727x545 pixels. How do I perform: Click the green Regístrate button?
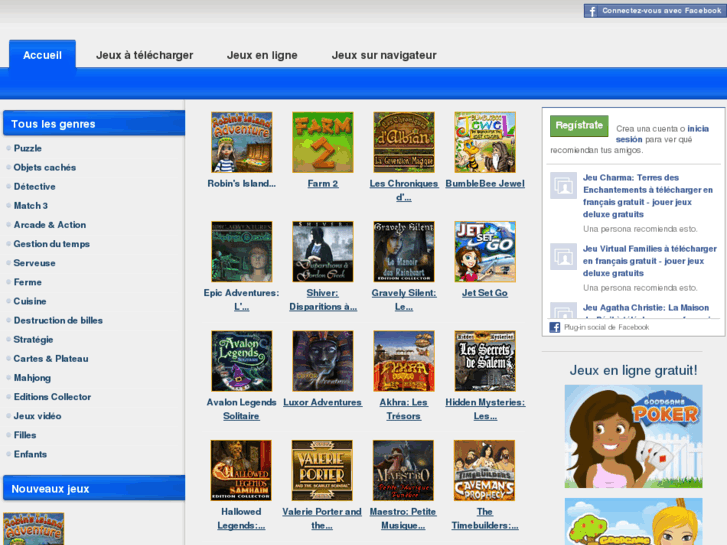click(x=579, y=126)
